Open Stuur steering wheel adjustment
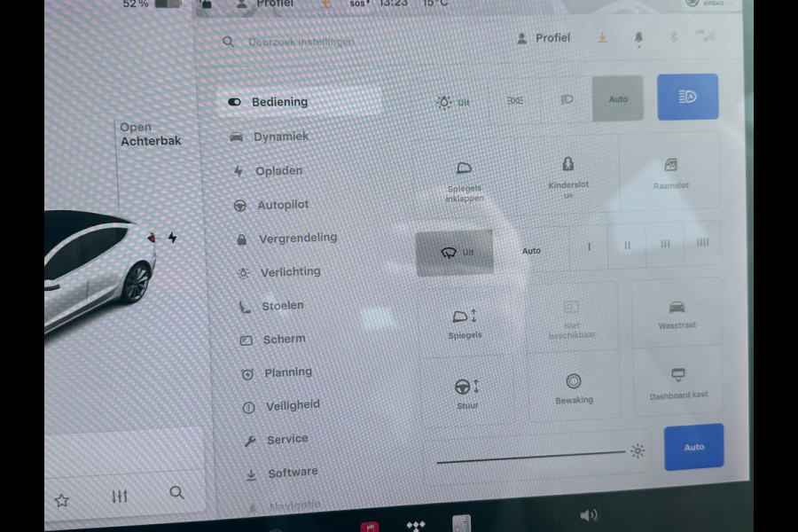This screenshot has width=798, height=532. click(466, 388)
